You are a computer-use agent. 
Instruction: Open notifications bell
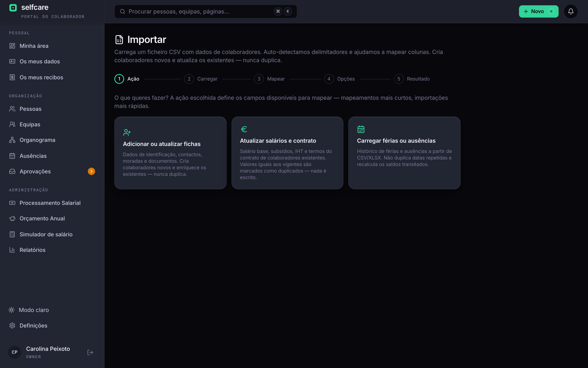[x=570, y=11]
